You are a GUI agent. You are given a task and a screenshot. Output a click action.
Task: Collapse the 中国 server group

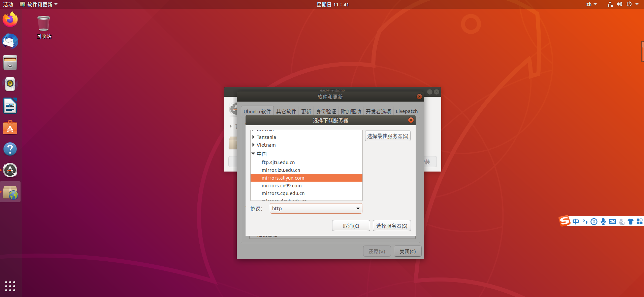coord(253,154)
